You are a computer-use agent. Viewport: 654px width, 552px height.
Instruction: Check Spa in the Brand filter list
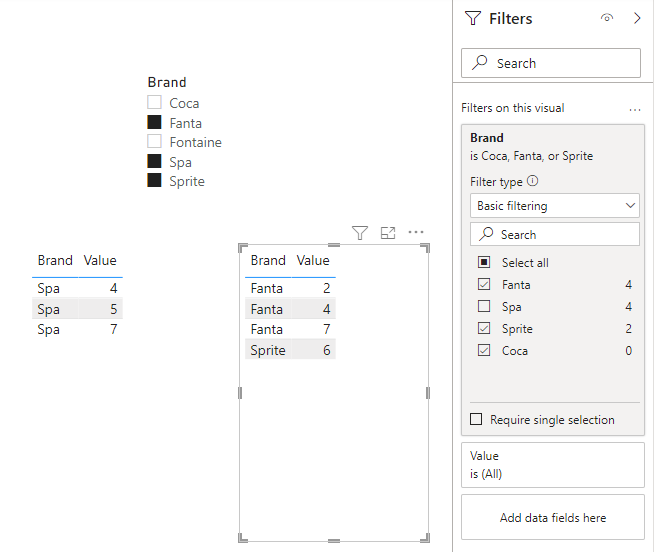(x=484, y=306)
